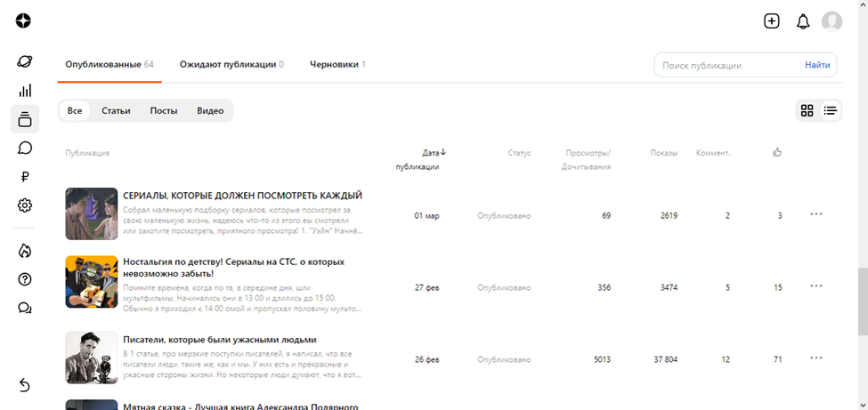Switch to Черновики tab
The image size is (868, 410).
[x=337, y=65]
